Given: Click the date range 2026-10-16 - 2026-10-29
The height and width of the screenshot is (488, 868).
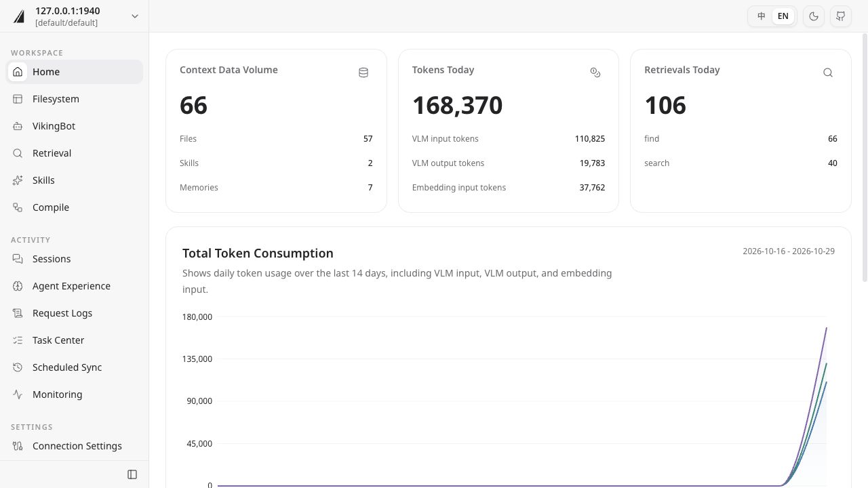Looking at the screenshot, I should [x=789, y=251].
